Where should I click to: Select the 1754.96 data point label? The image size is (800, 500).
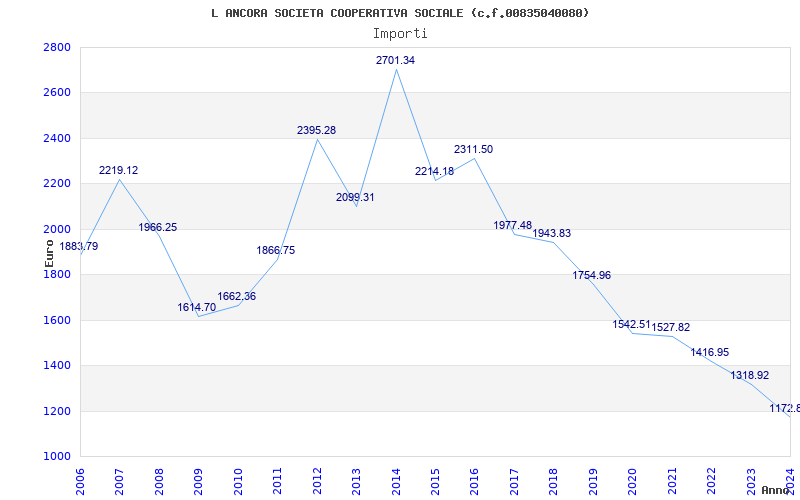point(591,276)
